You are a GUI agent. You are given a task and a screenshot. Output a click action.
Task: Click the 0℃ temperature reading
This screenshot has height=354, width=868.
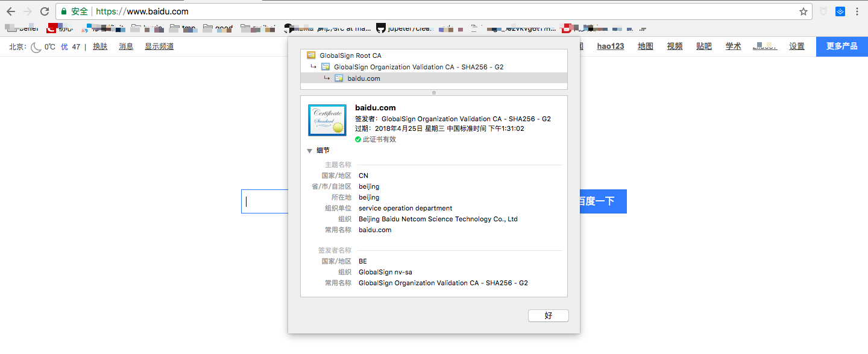[x=50, y=46]
